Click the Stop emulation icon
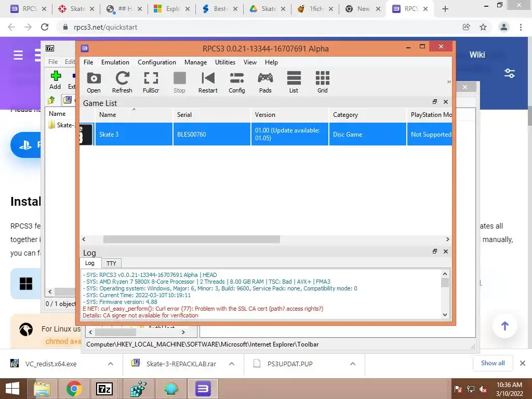The image size is (532, 399). click(x=179, y=82)
